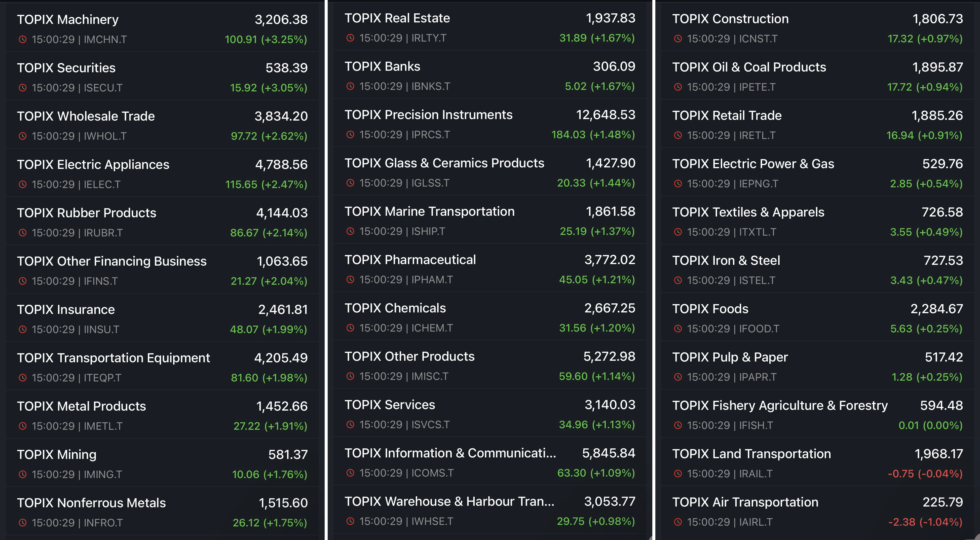Click the clock icon beside IEPNG.T

pyautogui.click(x=678, y=184)
